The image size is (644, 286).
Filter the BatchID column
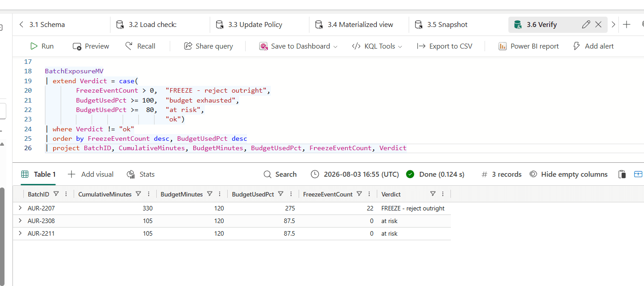(x=56, y=194)
